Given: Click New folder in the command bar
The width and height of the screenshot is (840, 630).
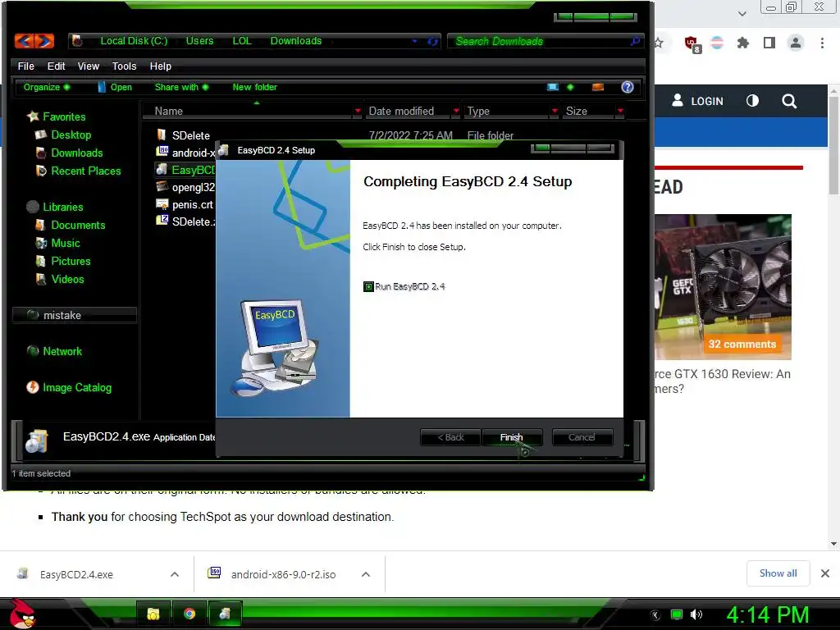Looking at the screenshot, I should 254,87.
